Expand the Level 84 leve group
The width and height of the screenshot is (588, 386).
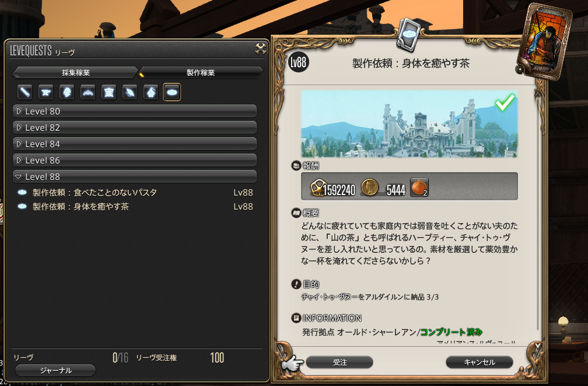135,144
